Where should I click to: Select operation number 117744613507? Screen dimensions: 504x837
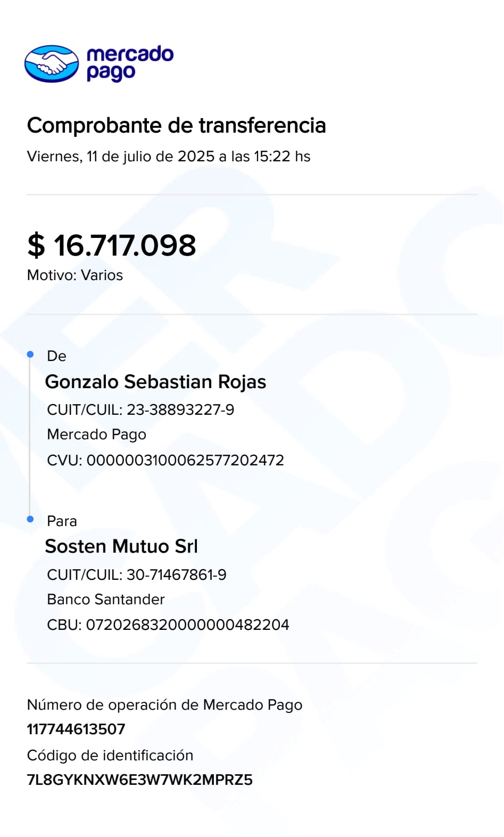(x=76, y=729)
